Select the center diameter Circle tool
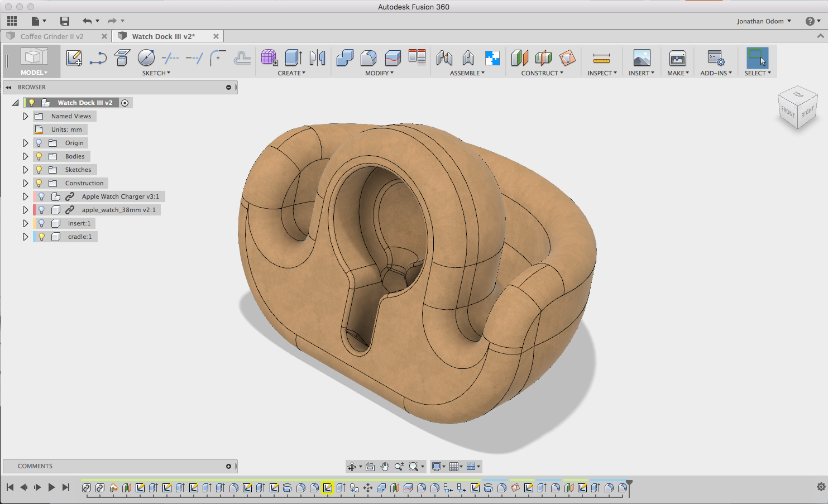This screenshot has height=504, width=828. pyautogui.click(x=146, y=57)
